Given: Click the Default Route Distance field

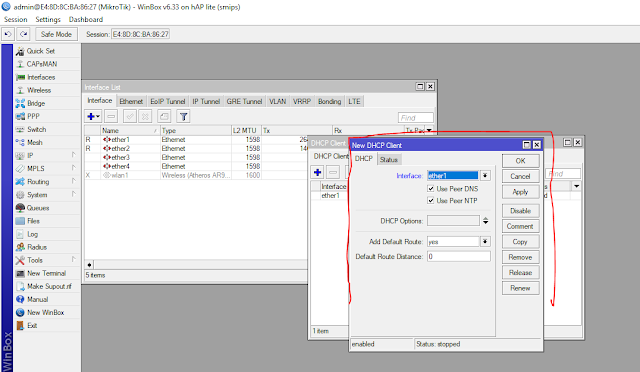Looking at the screenshot, I should pos(459,256).
